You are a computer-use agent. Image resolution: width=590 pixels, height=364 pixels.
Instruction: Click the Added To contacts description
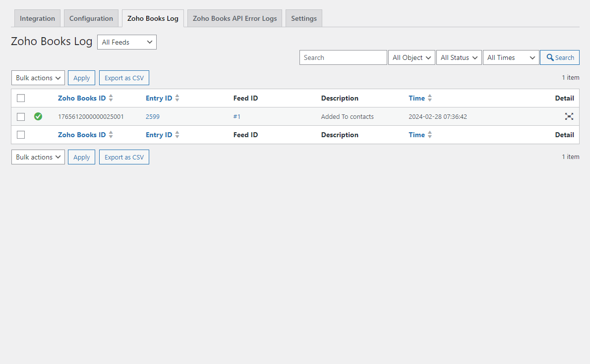(x=347, y=116)
